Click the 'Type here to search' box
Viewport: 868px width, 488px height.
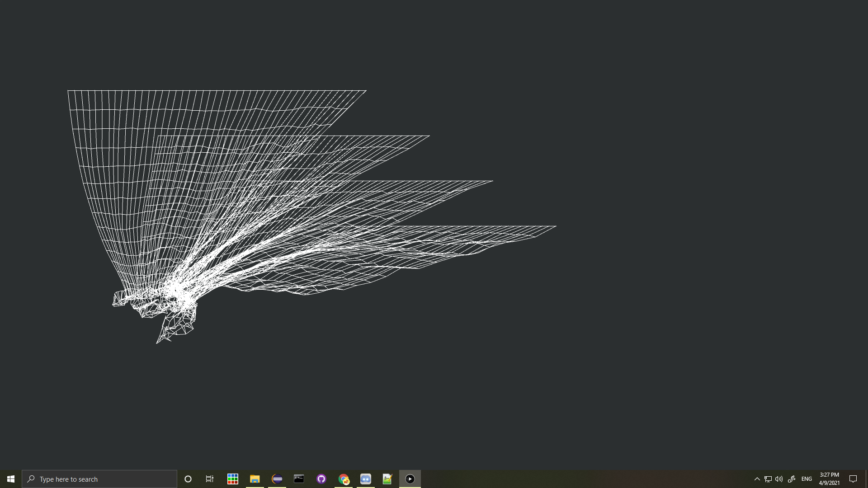tap(99, 479)
